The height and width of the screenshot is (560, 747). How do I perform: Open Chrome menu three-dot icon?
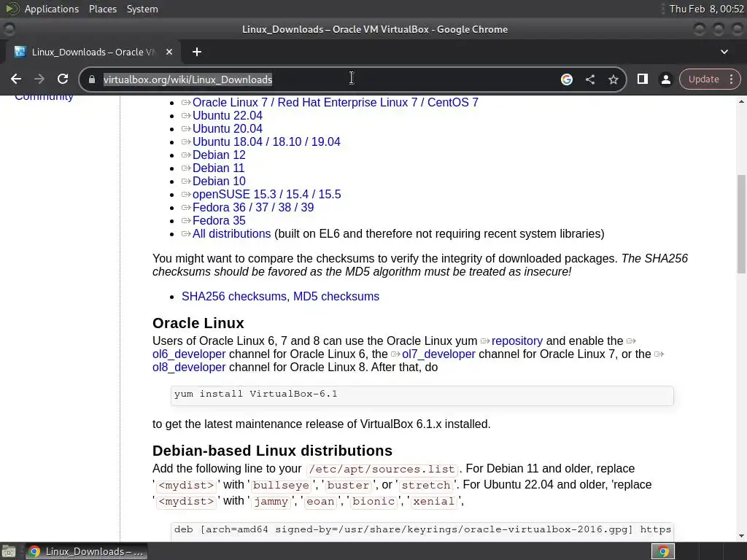point(731,79)
